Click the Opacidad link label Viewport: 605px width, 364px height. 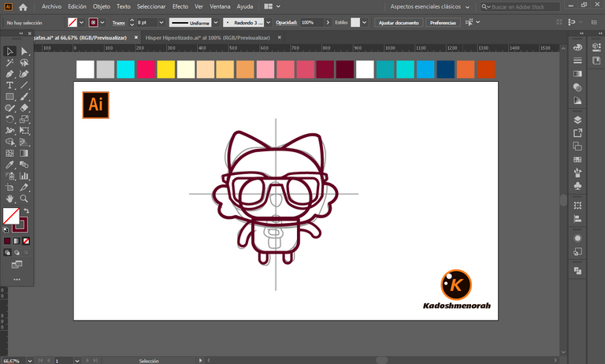pos(286,23)
